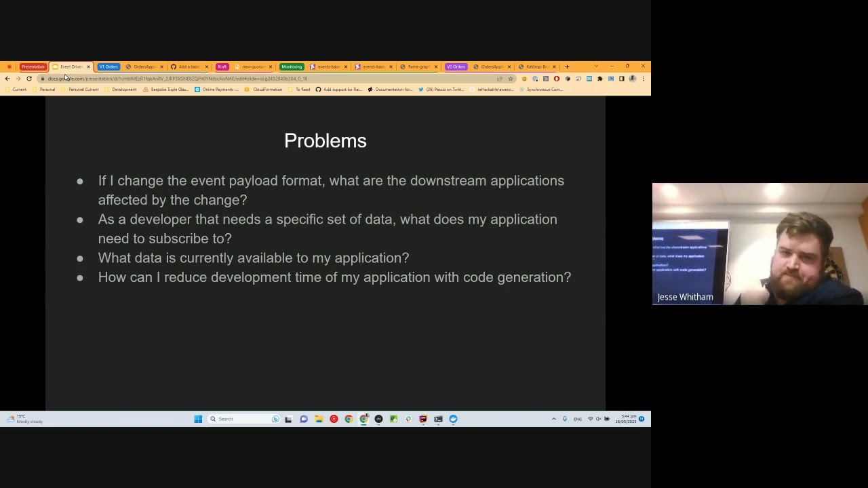Open Google Chrome from the taskbar

pos(349,419)
